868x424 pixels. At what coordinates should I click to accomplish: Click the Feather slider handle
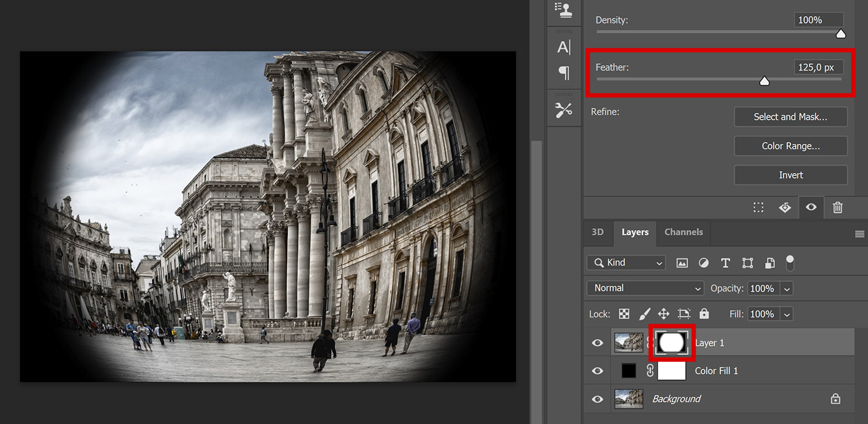click(x=764, y=81)
